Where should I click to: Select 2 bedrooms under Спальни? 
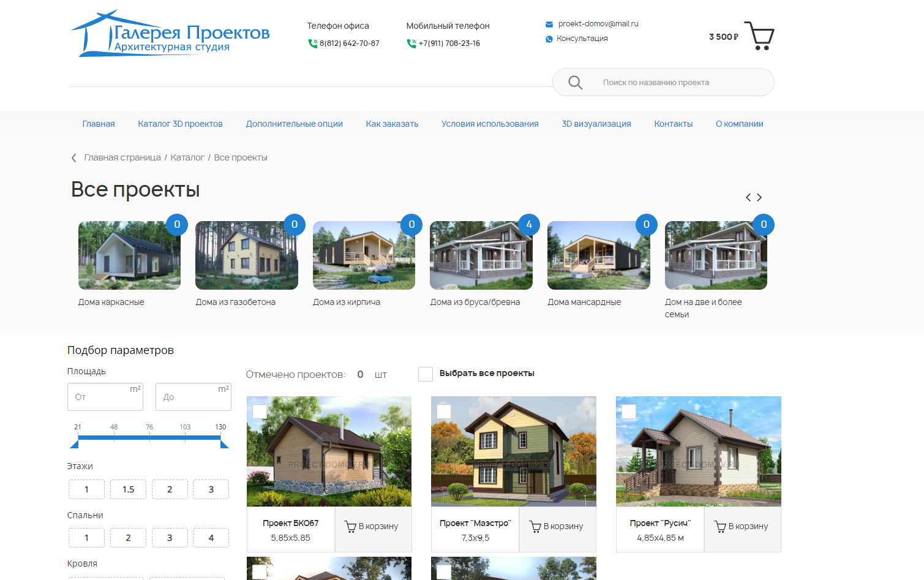click(x=128, y=538)
